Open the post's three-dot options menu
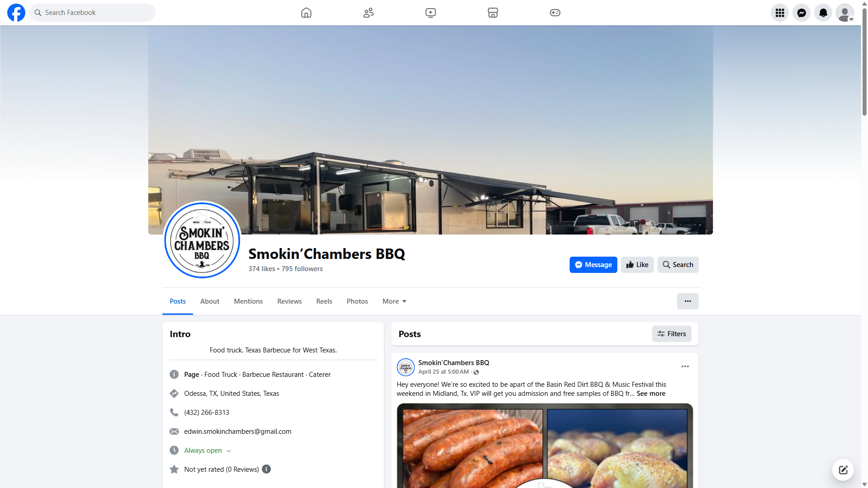Image resolution: width=868 pixels, height=488 pixels. 685,366
